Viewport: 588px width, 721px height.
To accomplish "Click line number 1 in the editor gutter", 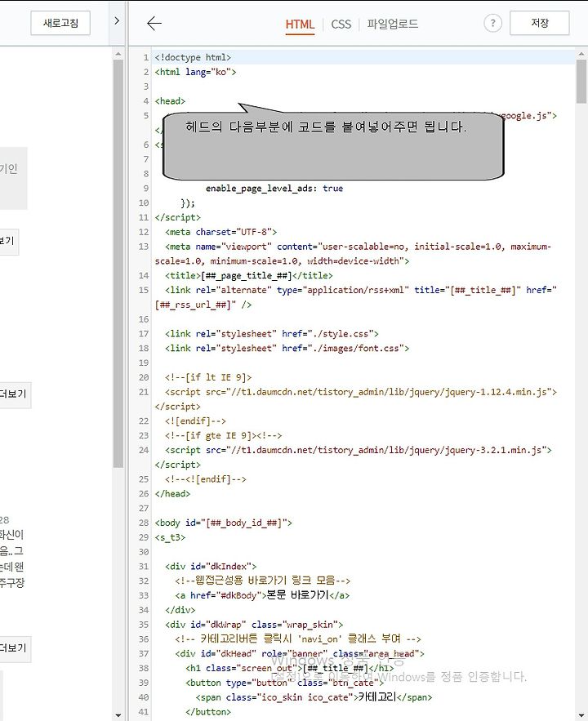I will 145,58.
